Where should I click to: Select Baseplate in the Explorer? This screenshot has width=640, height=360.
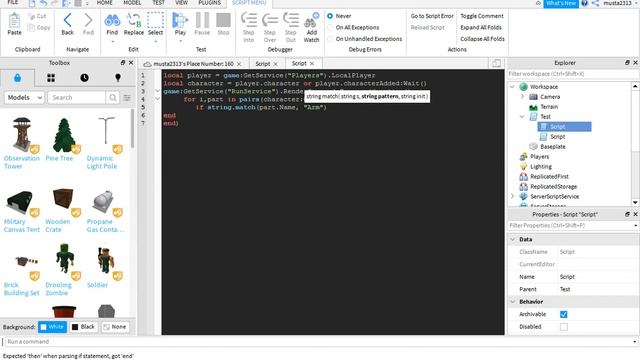553,147
